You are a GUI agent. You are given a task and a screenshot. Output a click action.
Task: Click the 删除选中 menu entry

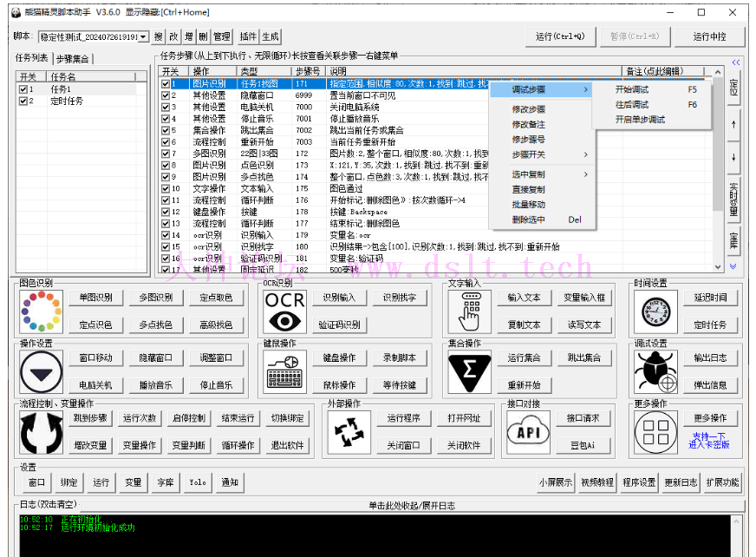tap(529, 220)
